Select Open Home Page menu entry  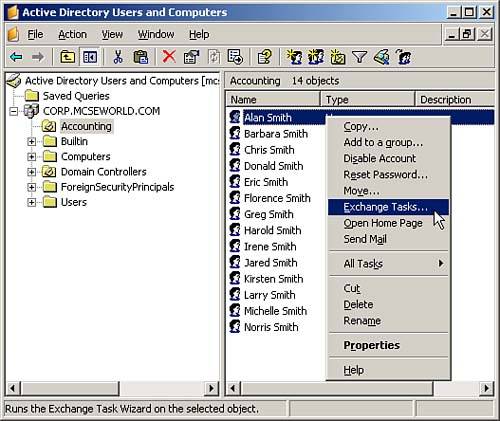click(388, 223)
